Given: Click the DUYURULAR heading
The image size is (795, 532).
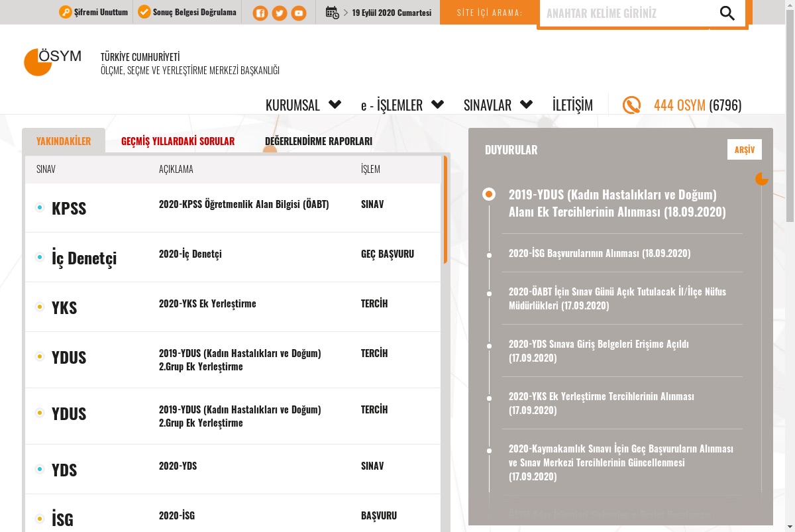Looking at the screenshot, I should tap(511, 150).
